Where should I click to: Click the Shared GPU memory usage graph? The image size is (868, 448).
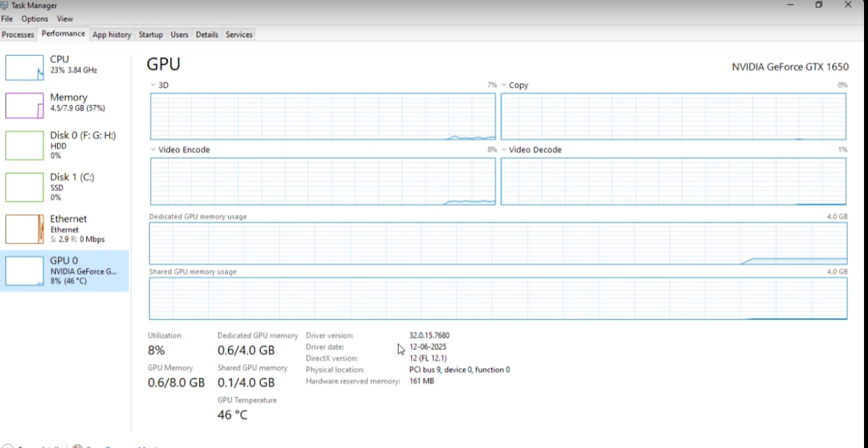point(498,298)
